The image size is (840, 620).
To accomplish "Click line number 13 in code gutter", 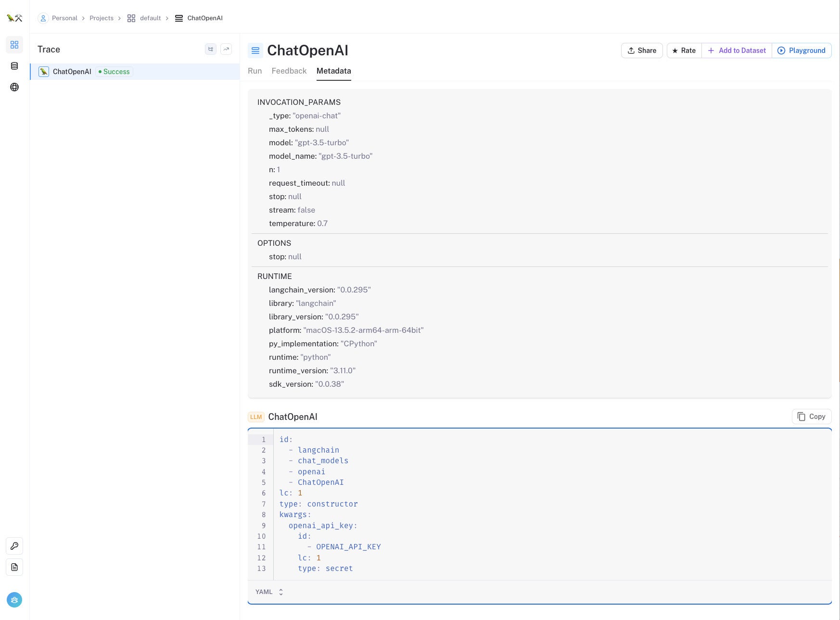I will click(x=261, y=569).
